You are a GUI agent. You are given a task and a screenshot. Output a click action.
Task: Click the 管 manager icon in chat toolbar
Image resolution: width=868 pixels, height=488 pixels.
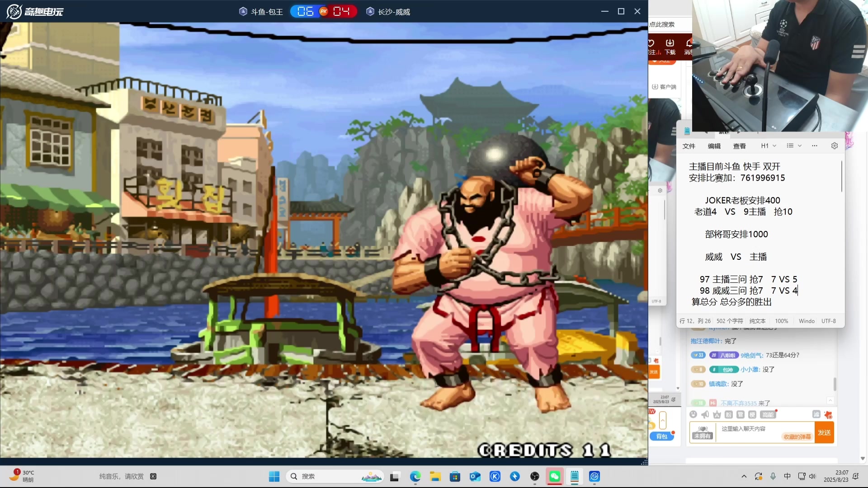point(740,414)
